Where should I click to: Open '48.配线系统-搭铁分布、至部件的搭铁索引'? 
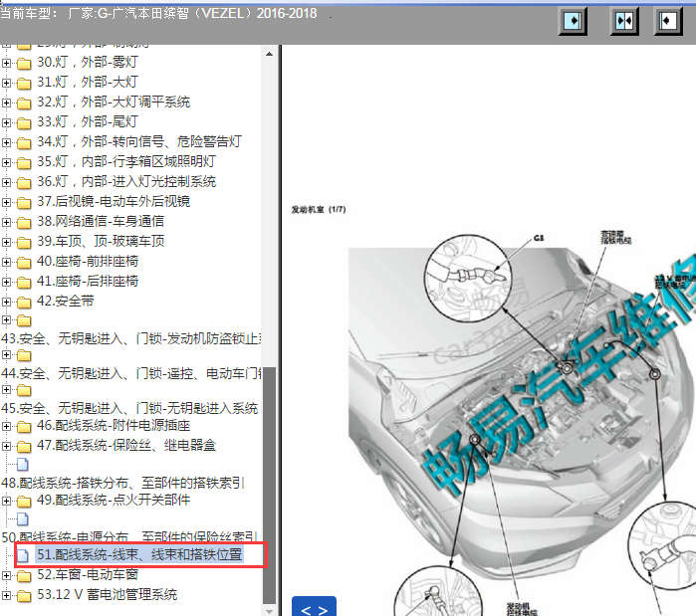coord(122,483)
